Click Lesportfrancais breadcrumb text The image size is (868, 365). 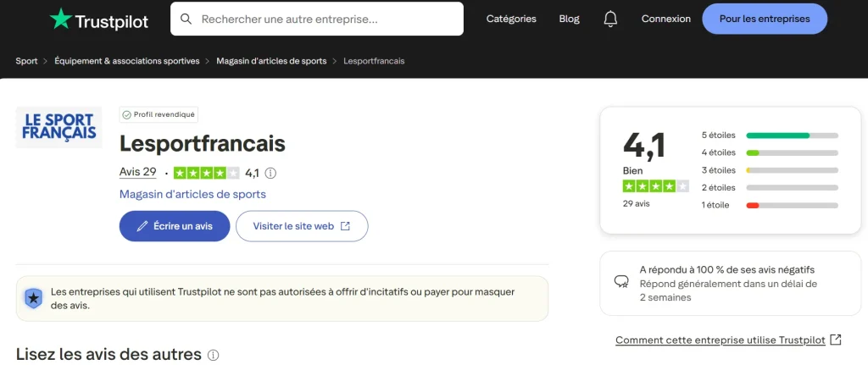point(374,61)
